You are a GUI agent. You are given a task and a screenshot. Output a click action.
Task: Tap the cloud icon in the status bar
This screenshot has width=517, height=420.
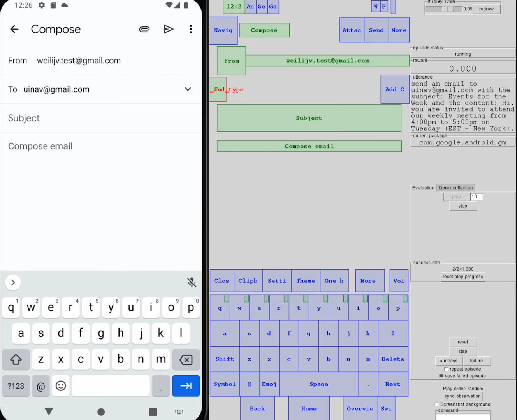pos(65,5)
